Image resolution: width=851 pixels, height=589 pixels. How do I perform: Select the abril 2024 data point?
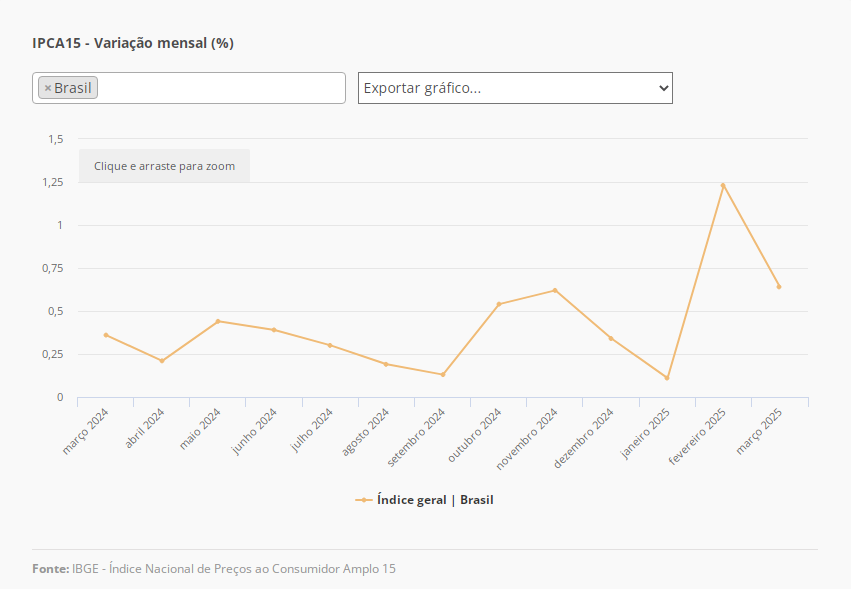click(162, 361)
